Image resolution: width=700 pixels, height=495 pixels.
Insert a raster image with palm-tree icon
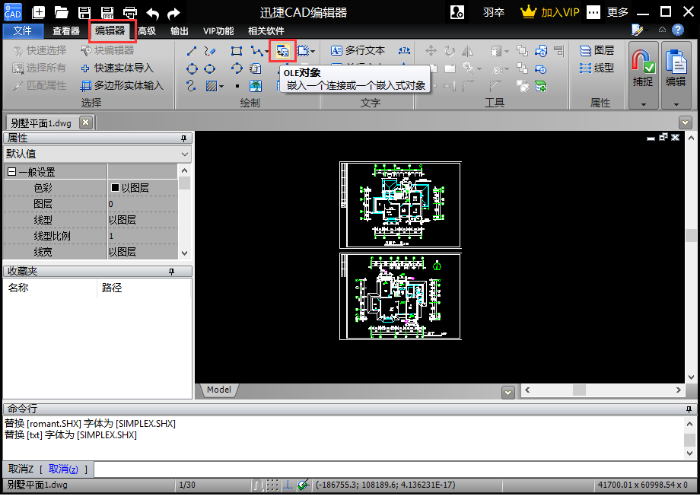pyautogui.click(x=255, y=86)
